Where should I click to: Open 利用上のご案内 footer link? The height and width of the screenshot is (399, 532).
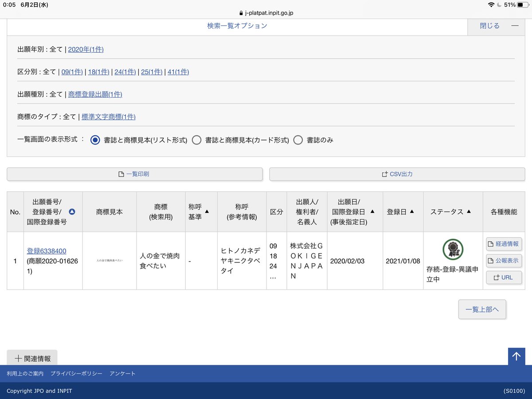pyautogui.click(x=25, y=374)
